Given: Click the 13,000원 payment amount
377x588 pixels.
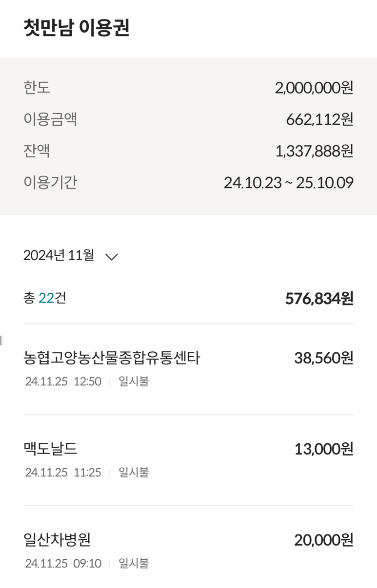Looking at the screenshot, I should [x=323, y=449].
